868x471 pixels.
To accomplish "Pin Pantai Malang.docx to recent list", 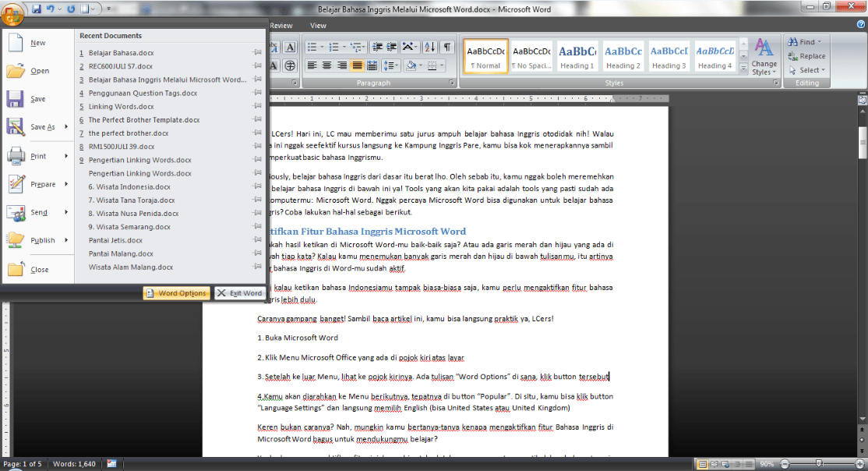I will tap(257, 253).
